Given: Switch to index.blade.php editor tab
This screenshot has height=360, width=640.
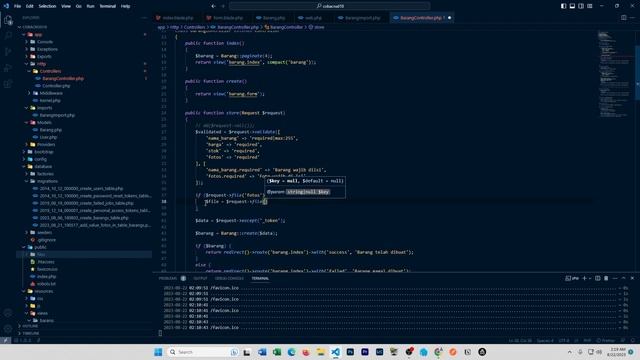Looking at the screenshot, I should click(178, 18).
